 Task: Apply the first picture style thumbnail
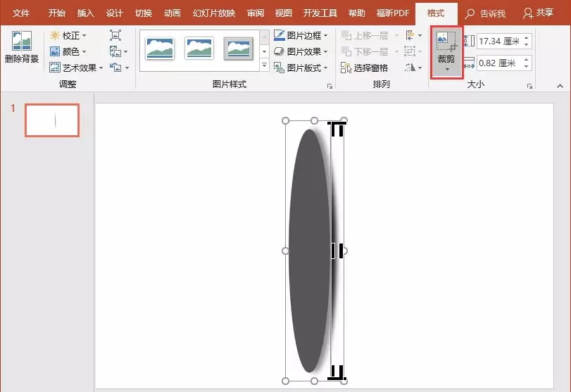[160, 49]
